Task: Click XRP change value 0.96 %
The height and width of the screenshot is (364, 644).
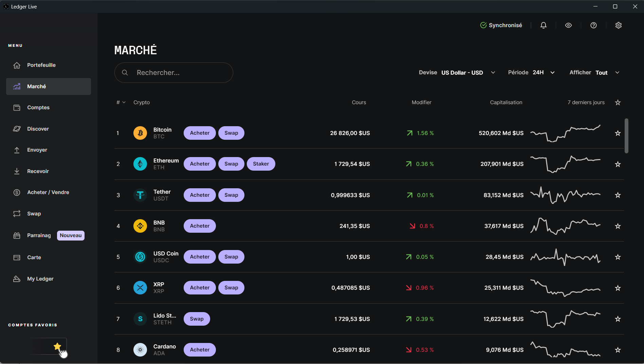Action: point(425,288)
